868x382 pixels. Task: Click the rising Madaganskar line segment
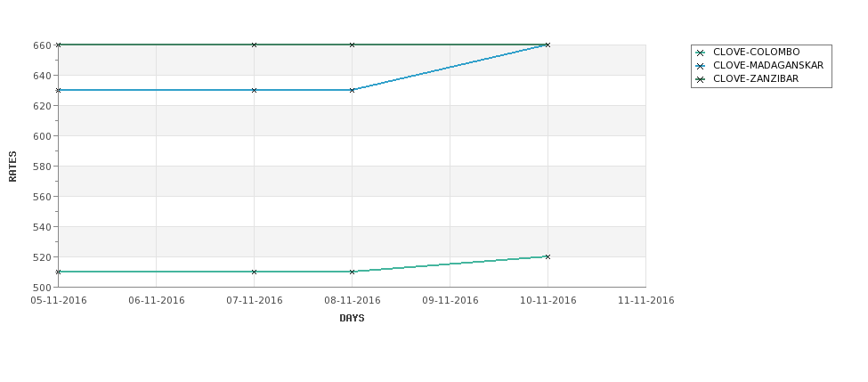pos(450,68)
